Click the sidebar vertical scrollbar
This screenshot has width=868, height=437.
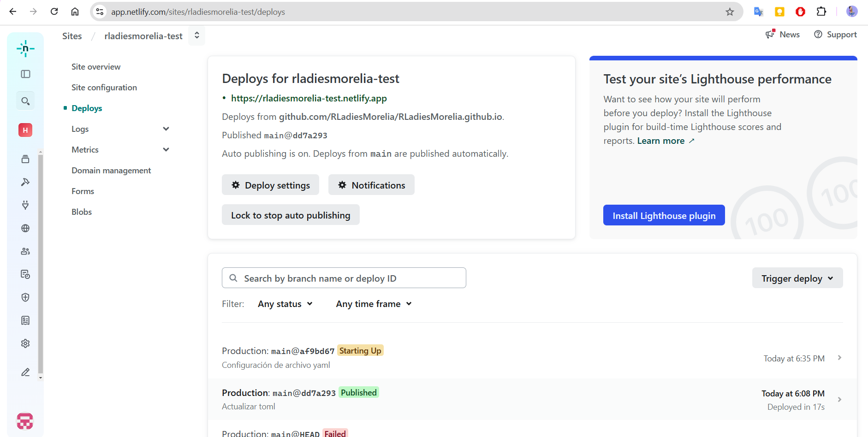pos(41,265)
